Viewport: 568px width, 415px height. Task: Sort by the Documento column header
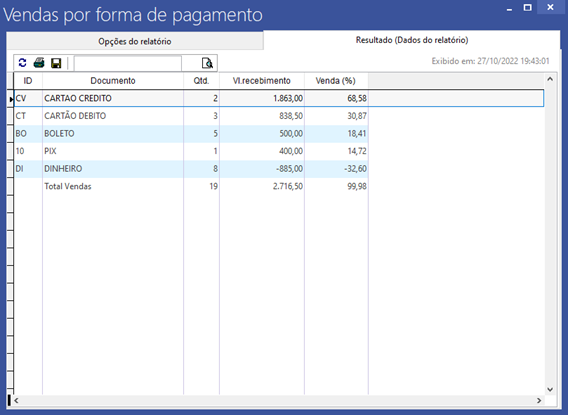pos(113,81)
